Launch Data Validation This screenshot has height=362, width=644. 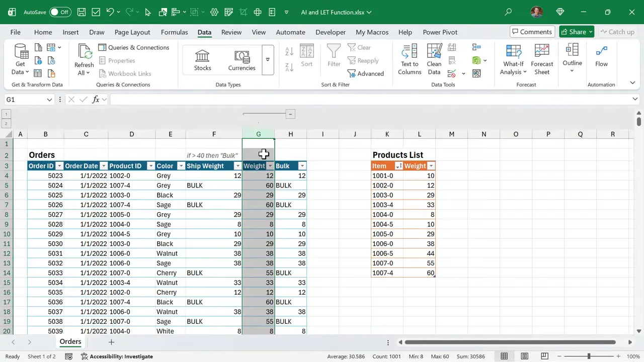click(452, 73)
